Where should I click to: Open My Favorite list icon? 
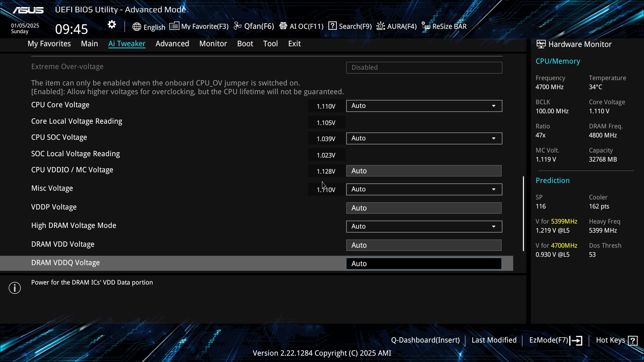pyautogui.click(x=174, y=26)
